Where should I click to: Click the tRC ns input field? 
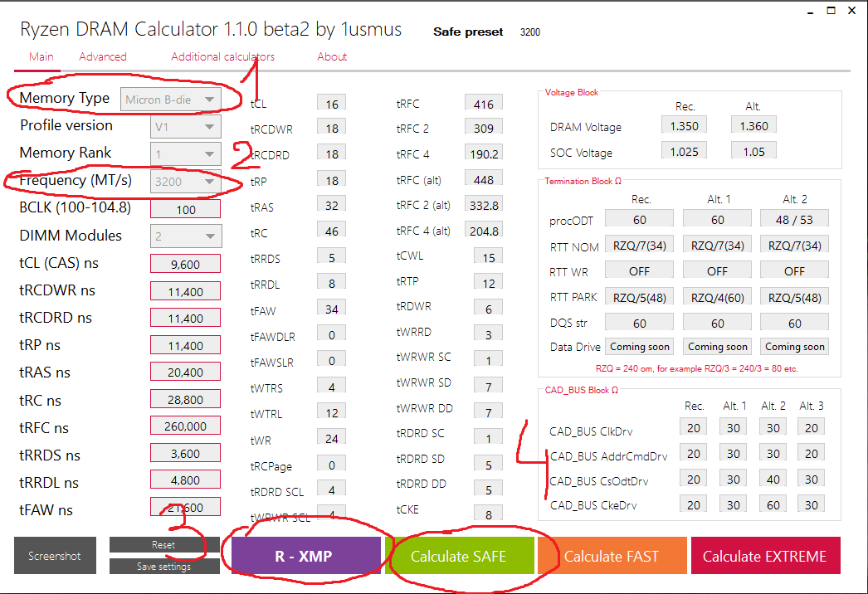[x=185, y=399]
